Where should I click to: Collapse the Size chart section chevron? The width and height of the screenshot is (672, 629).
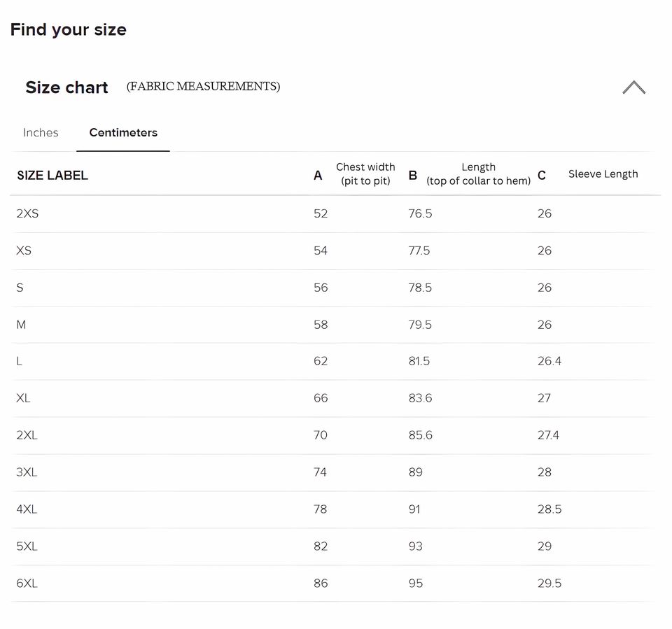(633, 87)
